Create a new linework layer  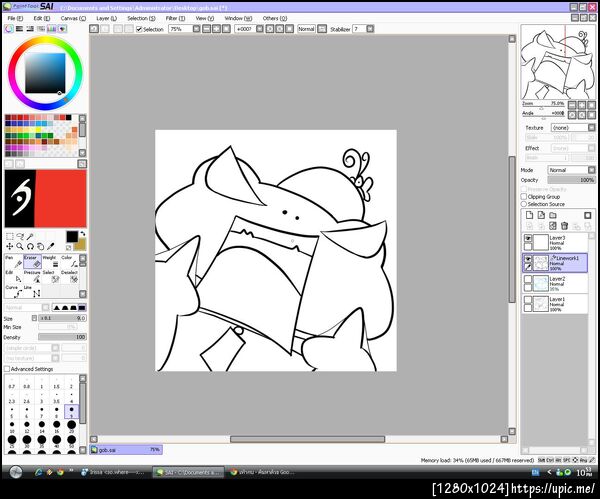click(x=541, y=215)
